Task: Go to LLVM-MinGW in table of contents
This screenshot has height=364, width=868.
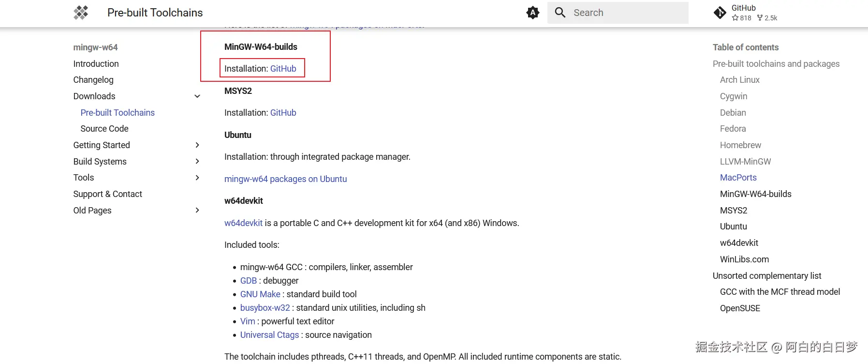Action: click(745, 162)
